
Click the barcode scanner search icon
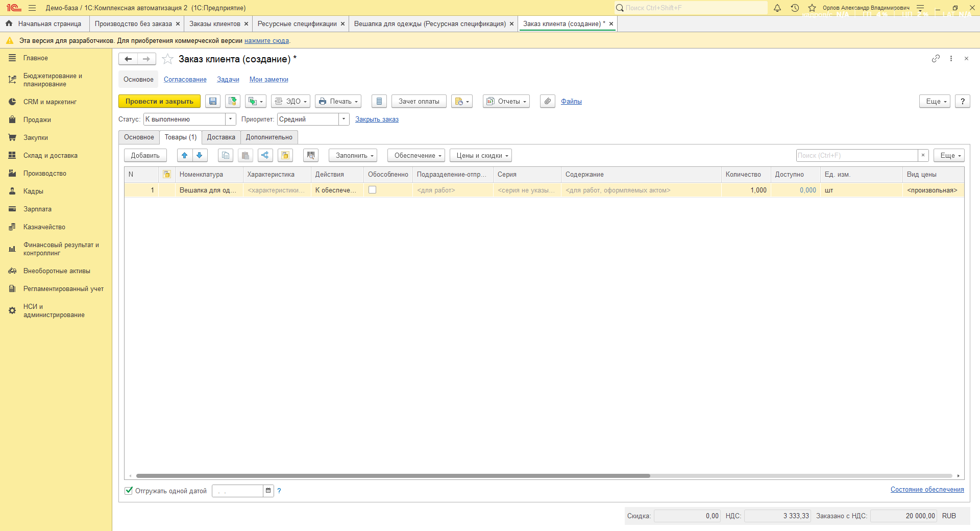310,155
